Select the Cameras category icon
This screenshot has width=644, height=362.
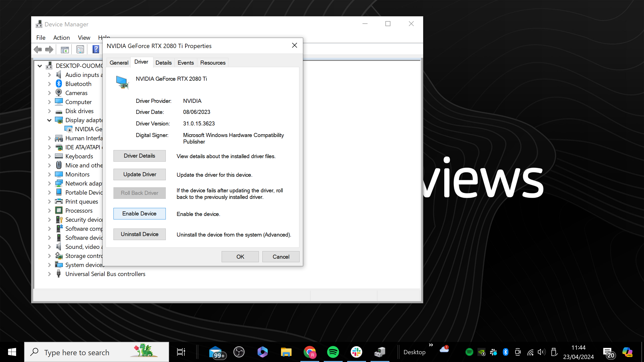(x=59, y=93)
